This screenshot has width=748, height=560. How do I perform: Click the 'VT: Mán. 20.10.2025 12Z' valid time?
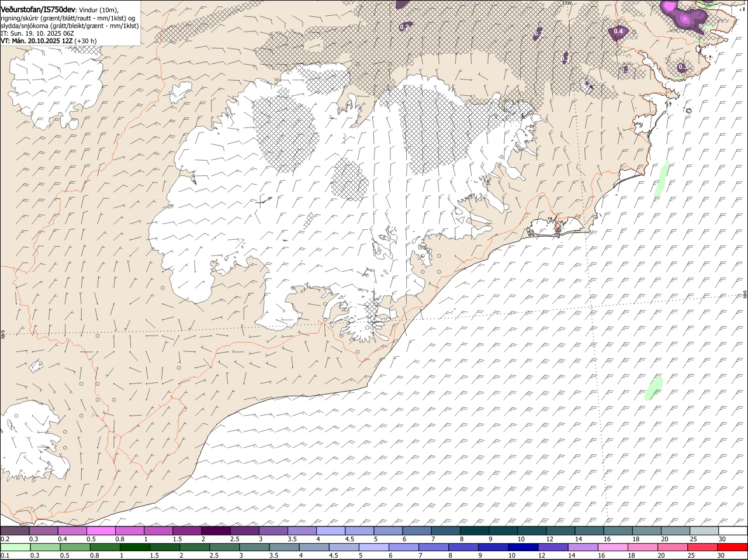[x=36, y=41]
